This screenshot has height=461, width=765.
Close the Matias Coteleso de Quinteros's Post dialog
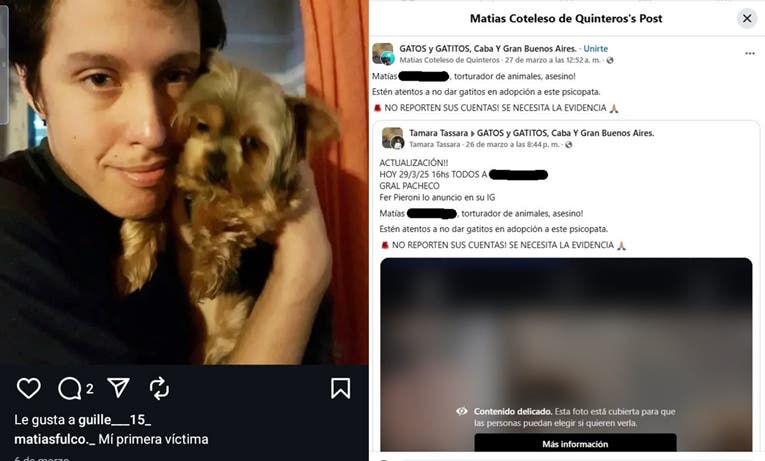tap(746, 19)
